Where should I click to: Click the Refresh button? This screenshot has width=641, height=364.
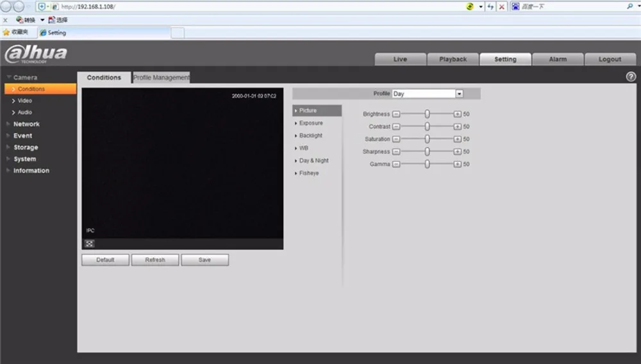155,260
